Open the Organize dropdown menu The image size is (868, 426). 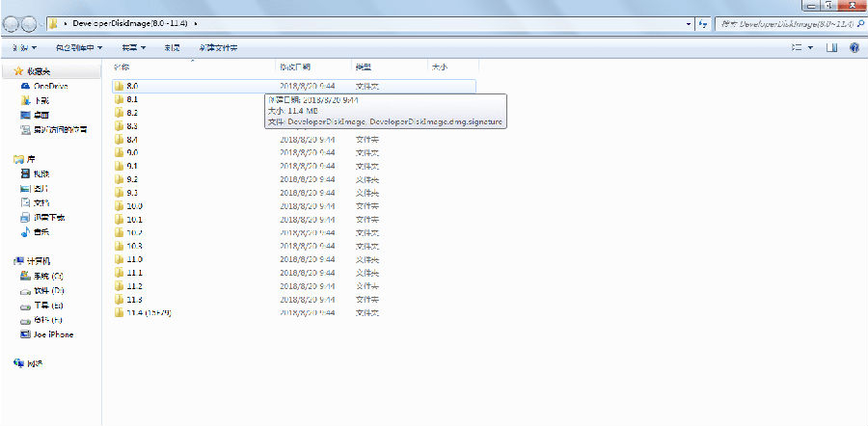pyautogui.click(x=24, y=48)
